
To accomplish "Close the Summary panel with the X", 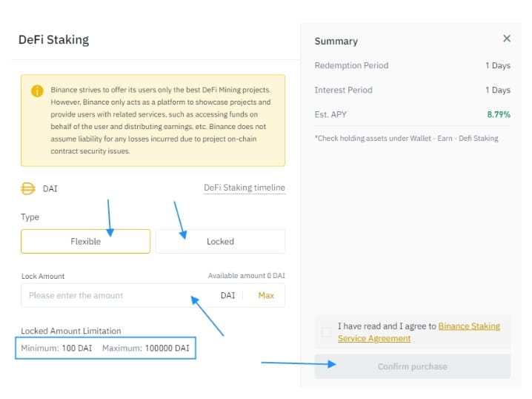I will tap(507, 39).
